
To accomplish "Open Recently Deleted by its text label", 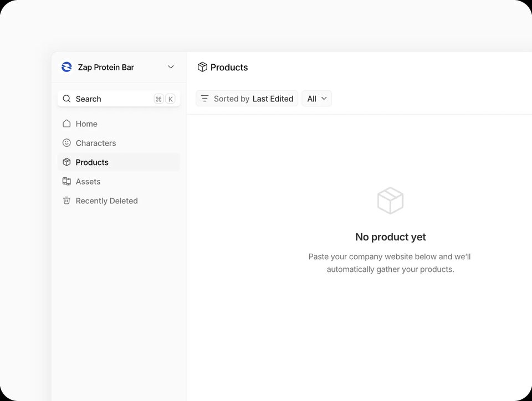I will click(106, 201).
